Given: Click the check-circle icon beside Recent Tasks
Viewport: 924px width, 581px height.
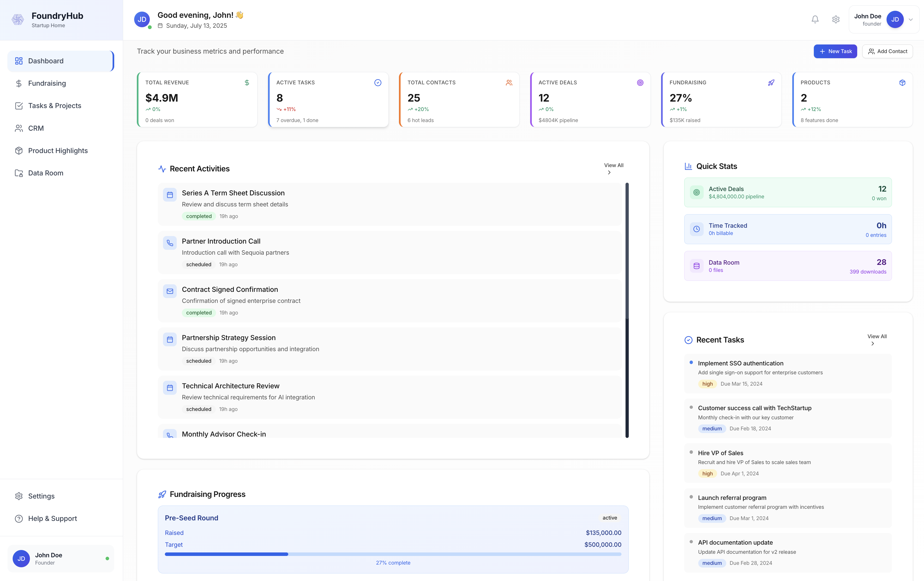Looking at the screenshot, I should pyautogui.click(x=688, y=340).
